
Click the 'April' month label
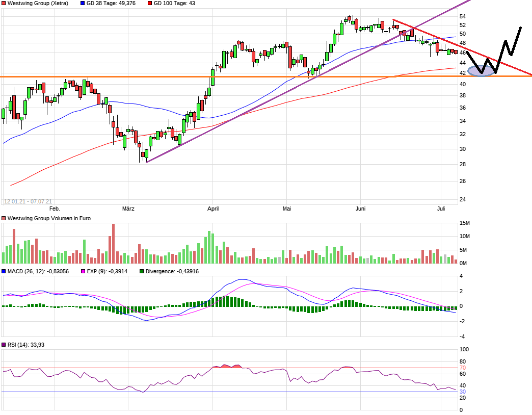213,209
